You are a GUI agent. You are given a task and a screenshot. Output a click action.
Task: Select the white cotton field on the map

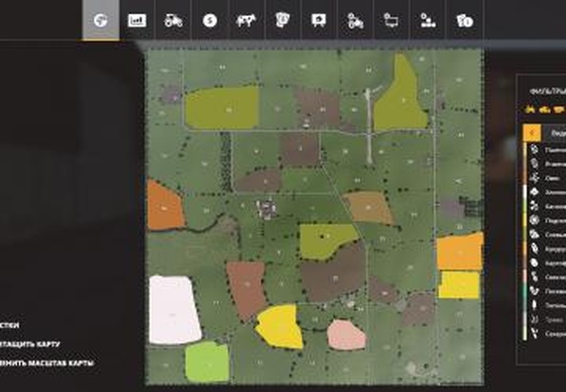click(174, 310)
